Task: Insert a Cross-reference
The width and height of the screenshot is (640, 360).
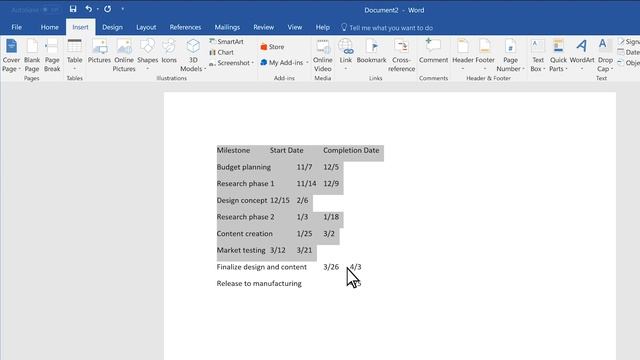Action: point(401,56)
